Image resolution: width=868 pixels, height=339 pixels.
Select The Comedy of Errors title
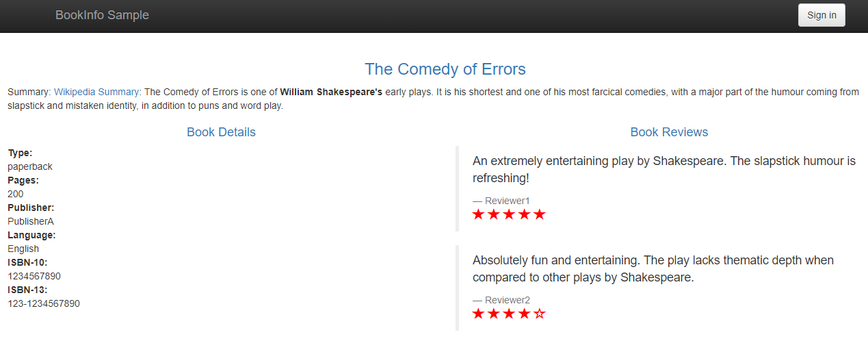click(x=445, y=69)
